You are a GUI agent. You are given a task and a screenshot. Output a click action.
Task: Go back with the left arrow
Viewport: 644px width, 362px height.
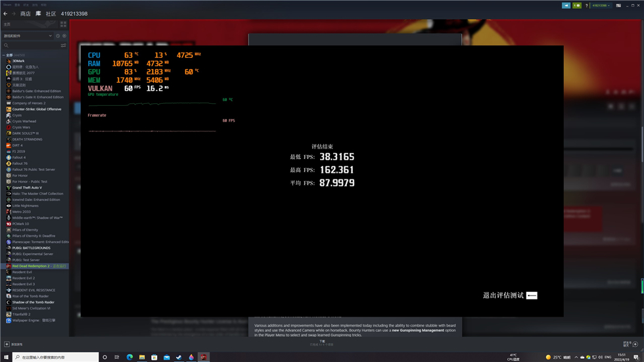pos(5,14)
